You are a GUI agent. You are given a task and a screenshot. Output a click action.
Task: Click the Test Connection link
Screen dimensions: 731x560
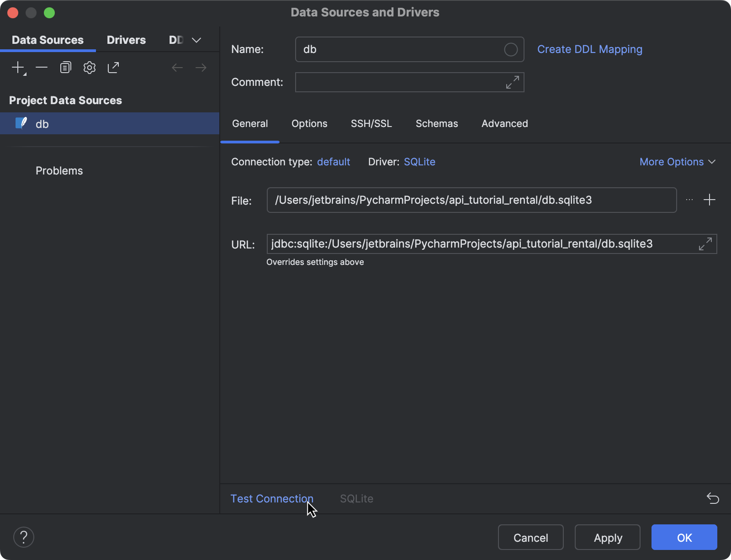272,498
